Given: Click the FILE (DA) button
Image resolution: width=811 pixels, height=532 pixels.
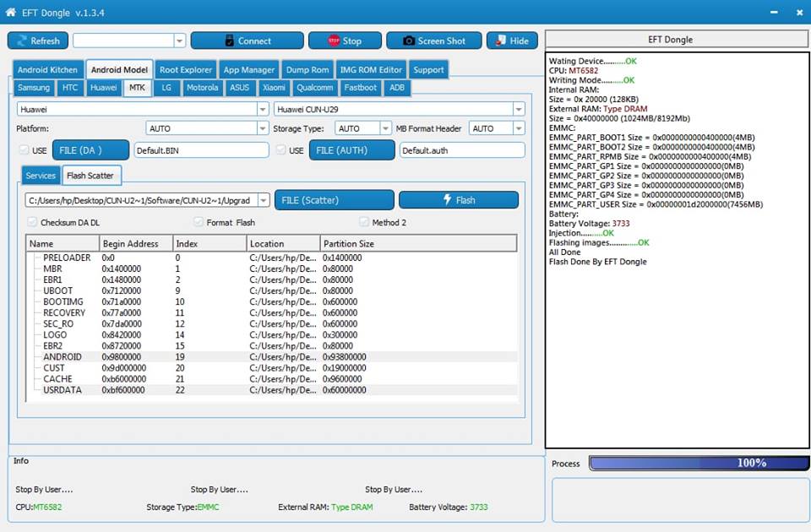Looking at the screenshot, I should pos(91,150).
